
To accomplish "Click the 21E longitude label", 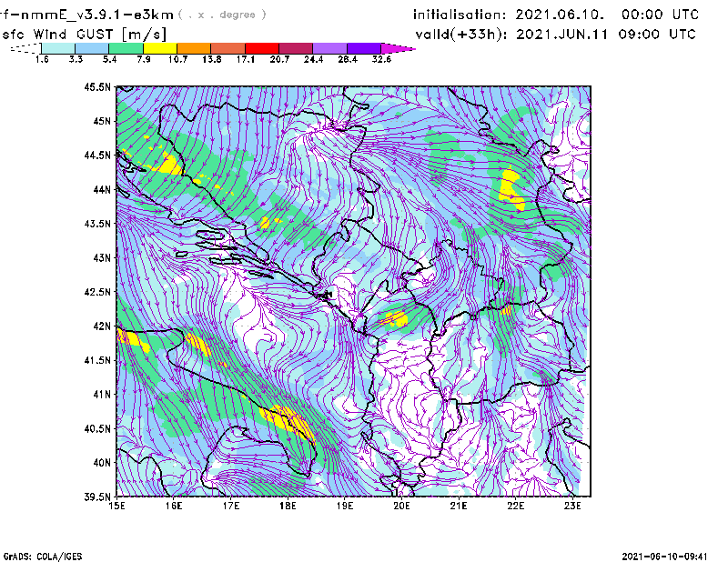I will 459,506.
